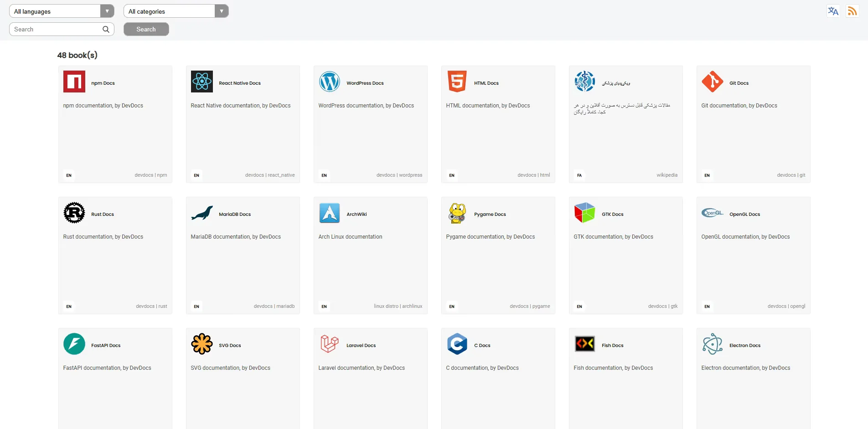Click the gray Search button
Image resolution: width=868 pixels, height=429 pixels.
(x=146, y=29)
